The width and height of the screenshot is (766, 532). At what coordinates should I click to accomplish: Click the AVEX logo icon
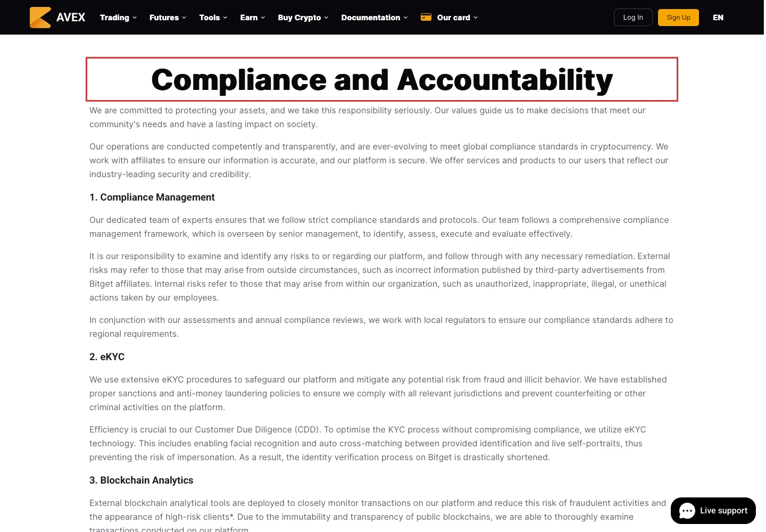pyautogui.click(x=40, y=18)
